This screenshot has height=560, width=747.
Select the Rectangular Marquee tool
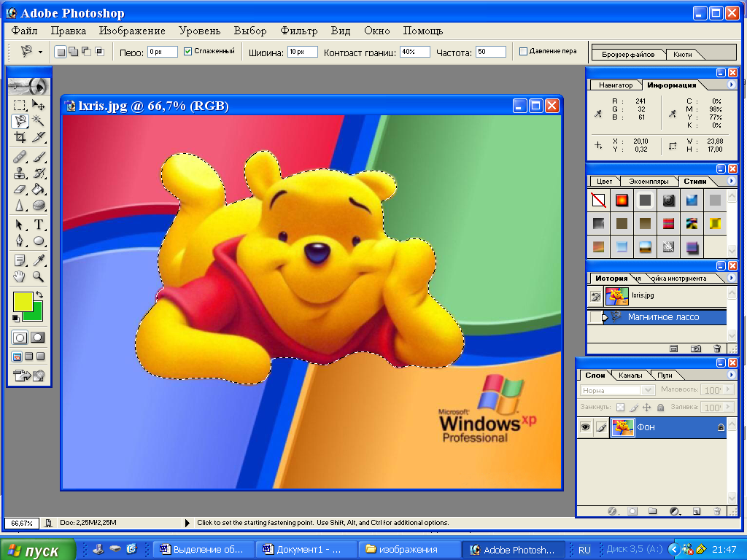point(20,105)
